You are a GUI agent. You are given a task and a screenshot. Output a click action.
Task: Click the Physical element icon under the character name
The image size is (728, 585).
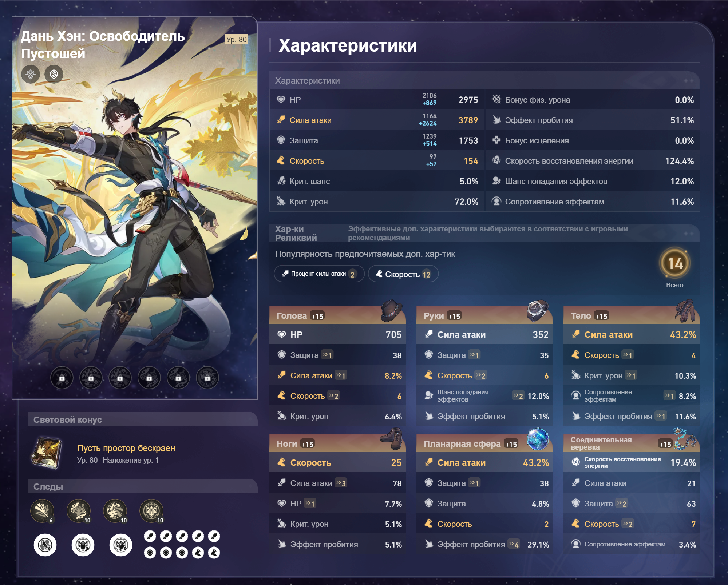(x=31, y=74)
